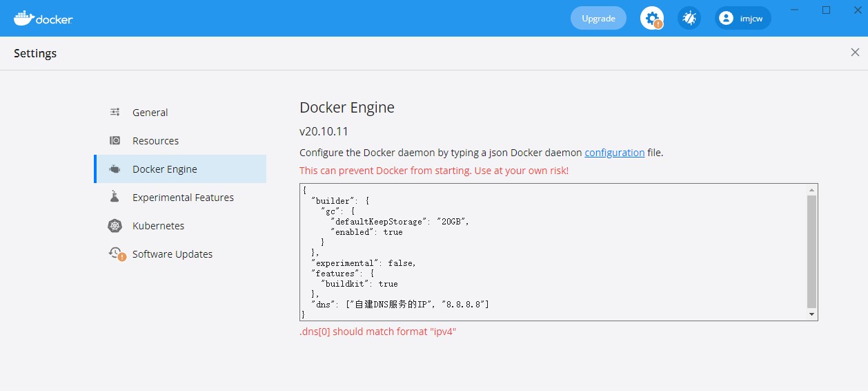Screen dimensions: 868x391
Task: Click the "experimental": false line
Action: (364, 263)
